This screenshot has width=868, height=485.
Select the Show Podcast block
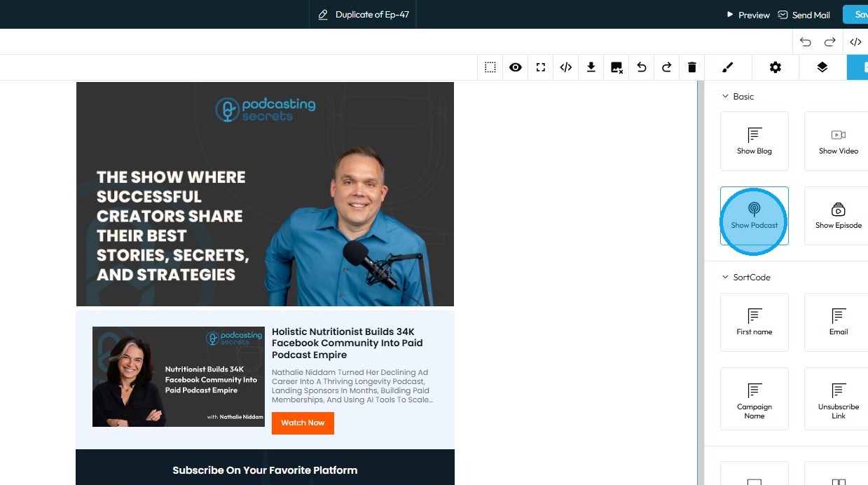pos(755,216)
